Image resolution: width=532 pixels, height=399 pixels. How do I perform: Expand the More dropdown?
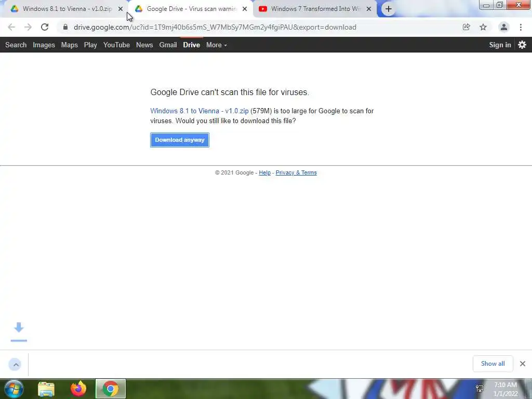coord(217,45)
